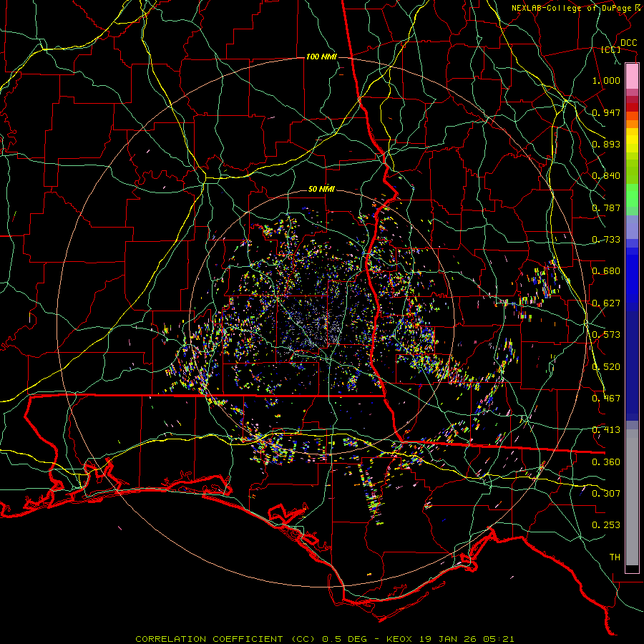The height and width of the screenshot is (644, 644).
Task: Click the DCC product label above colorbar
Action: [x=628, y=43]
